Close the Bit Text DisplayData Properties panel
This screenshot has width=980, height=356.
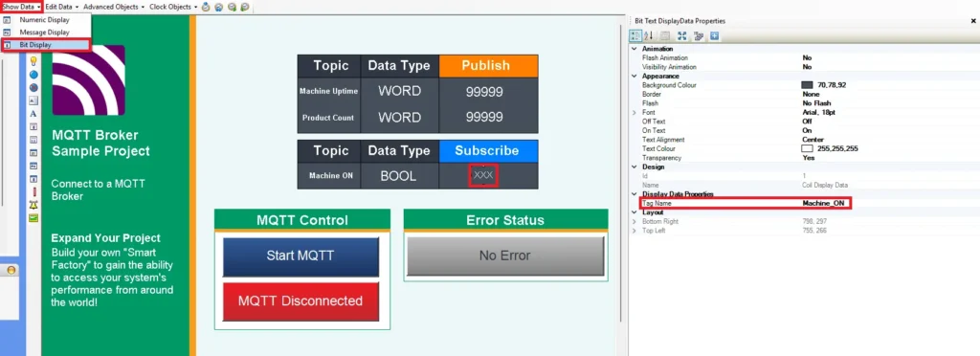tap(973, 21)
